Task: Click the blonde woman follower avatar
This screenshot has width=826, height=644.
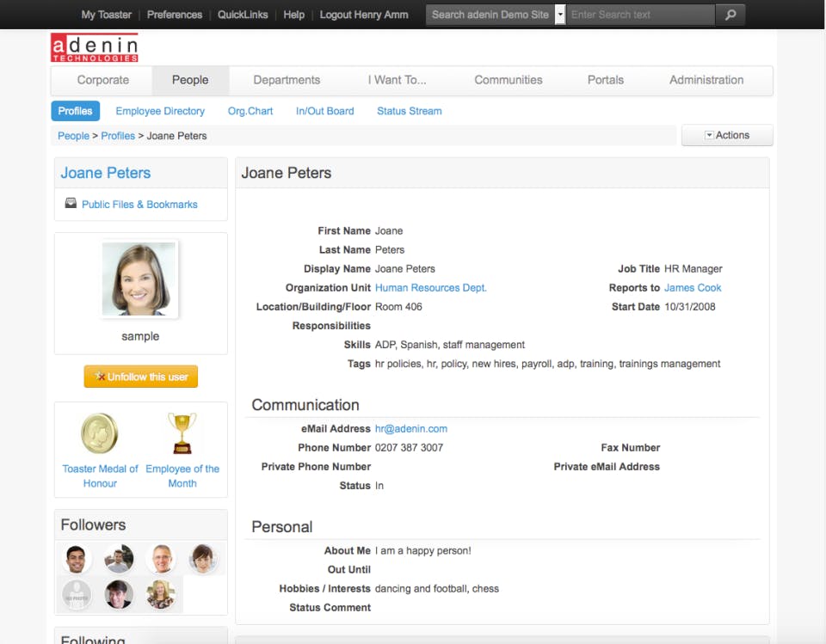Action: pos(161,595)
